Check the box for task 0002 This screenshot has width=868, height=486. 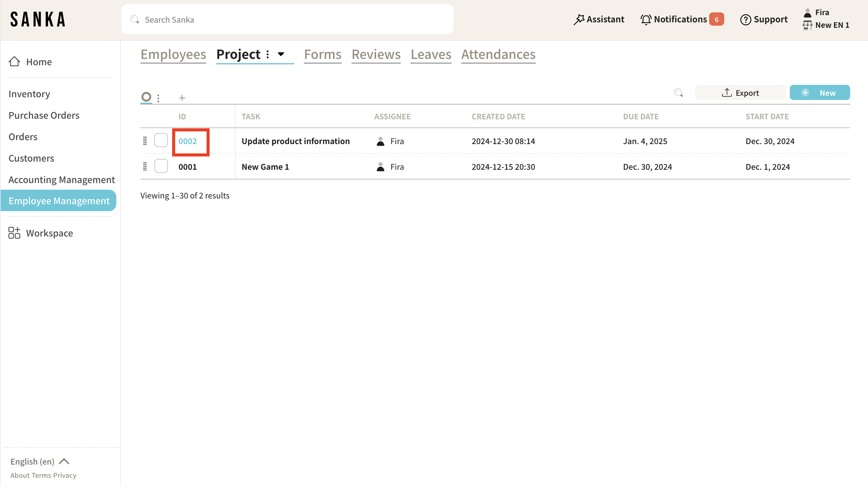click(x=161, y=140)
